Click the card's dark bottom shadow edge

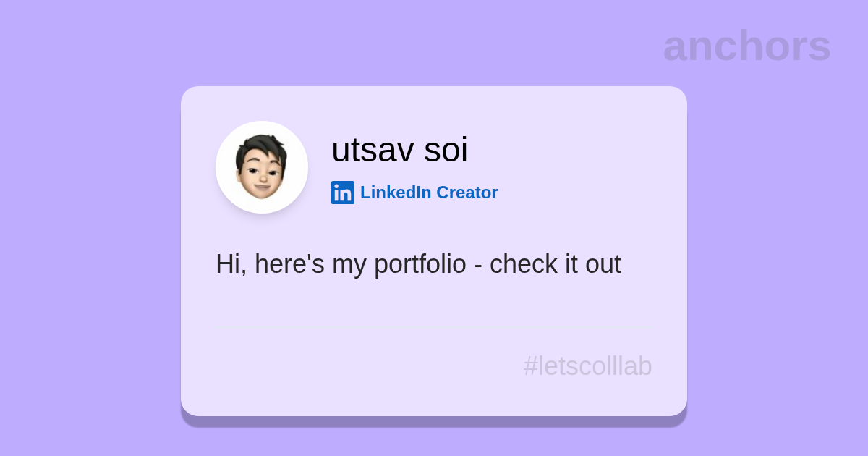[434, 421]
